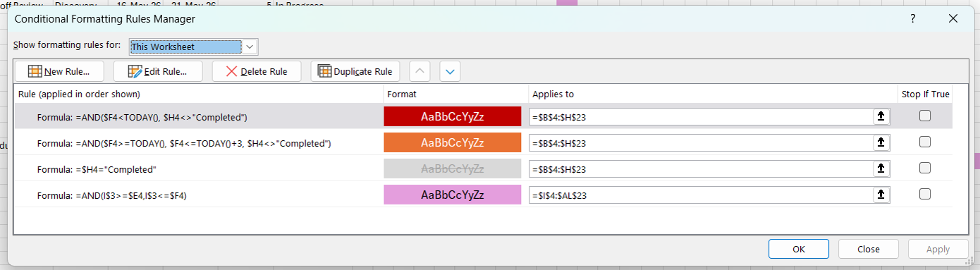
Task: Click the Applies to column header
Action: click(553, 94)
